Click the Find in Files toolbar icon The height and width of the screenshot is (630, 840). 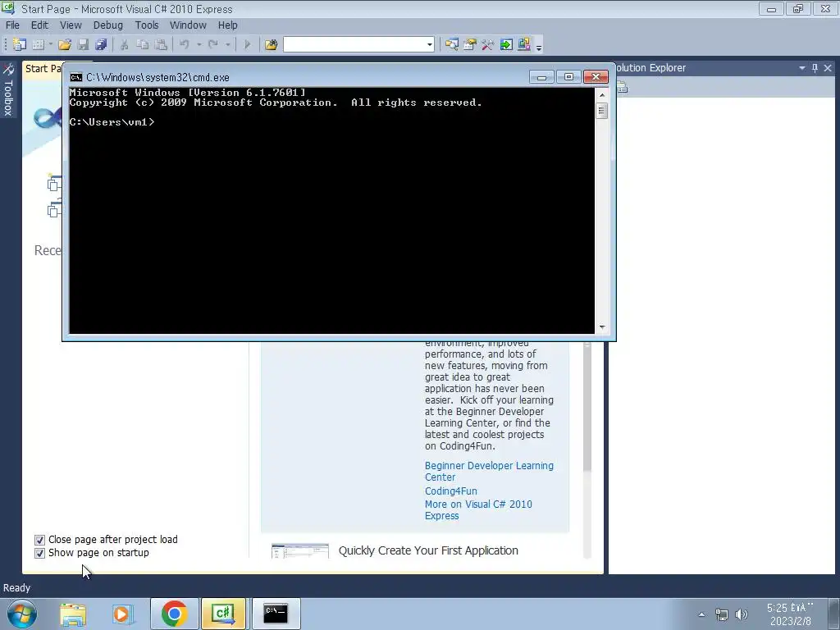coord(271,44)
